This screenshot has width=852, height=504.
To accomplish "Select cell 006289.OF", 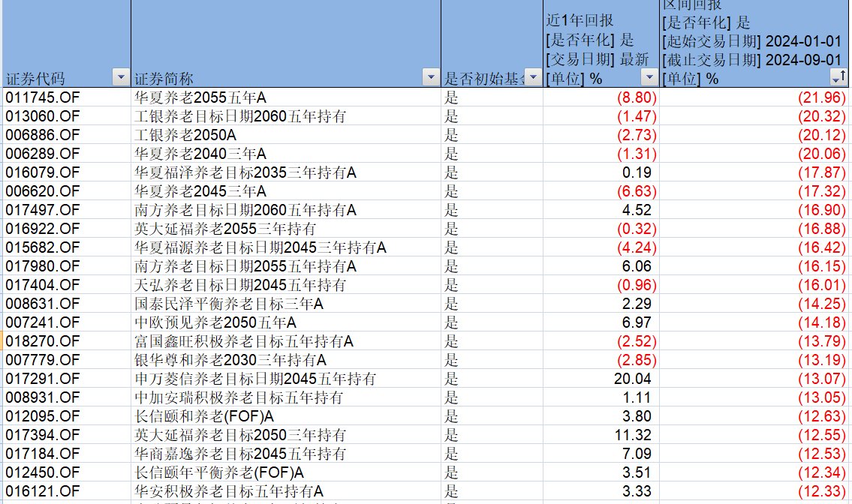I will pos(66,154).
